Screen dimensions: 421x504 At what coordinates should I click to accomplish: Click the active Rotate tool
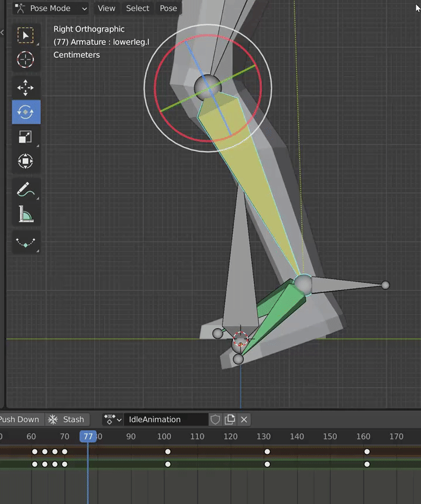(x=26, y=112)
